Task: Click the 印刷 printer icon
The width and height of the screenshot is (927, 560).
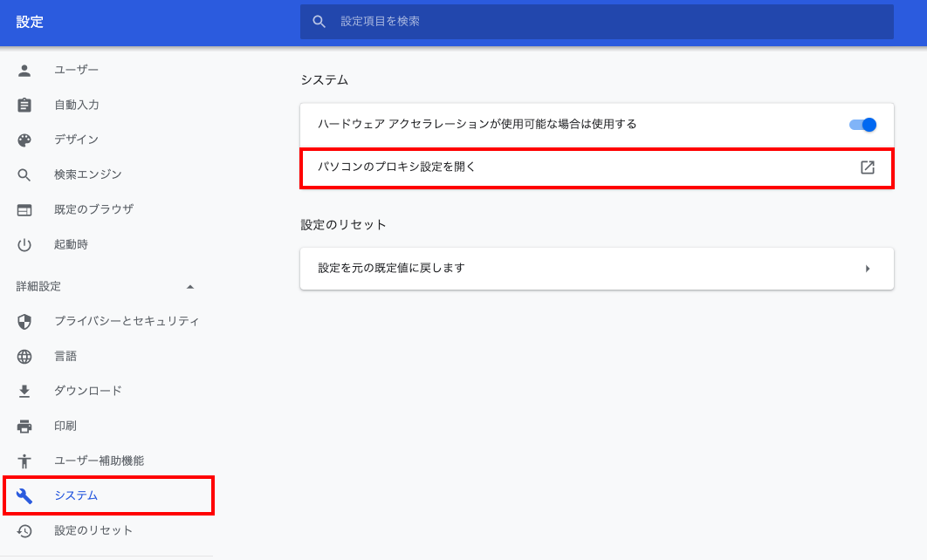Action: pyautogui.click(x=24, y=426)
